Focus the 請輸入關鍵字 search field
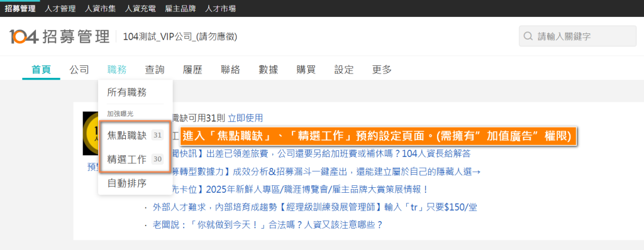 click(x=578, y=36)
